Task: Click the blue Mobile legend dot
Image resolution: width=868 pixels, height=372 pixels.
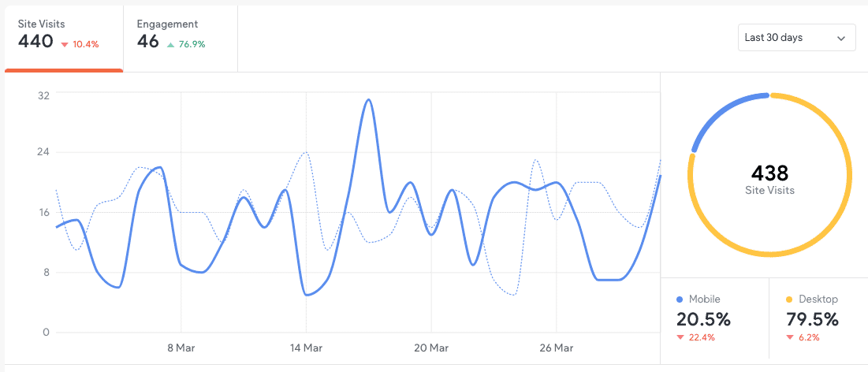Action: pos(680,300)
